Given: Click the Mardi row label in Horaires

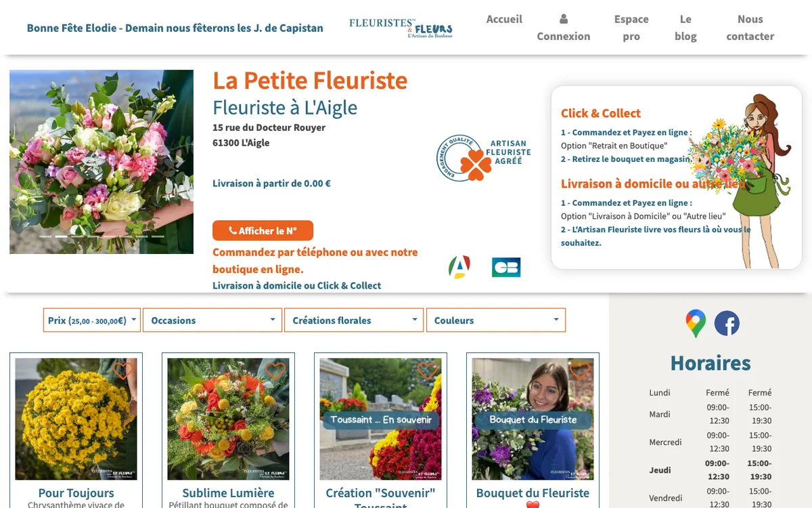Looking at the screenshot, I should pyautogui.click(x=660, y=414).
